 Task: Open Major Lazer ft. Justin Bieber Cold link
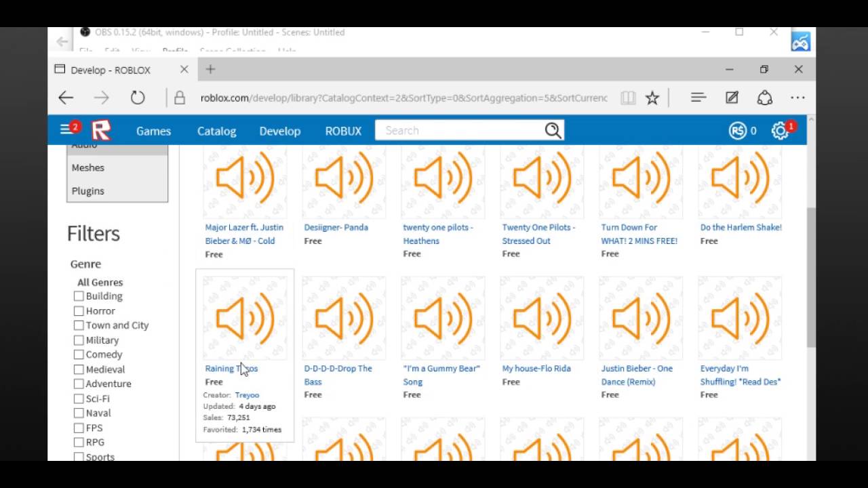coord(244,234)
